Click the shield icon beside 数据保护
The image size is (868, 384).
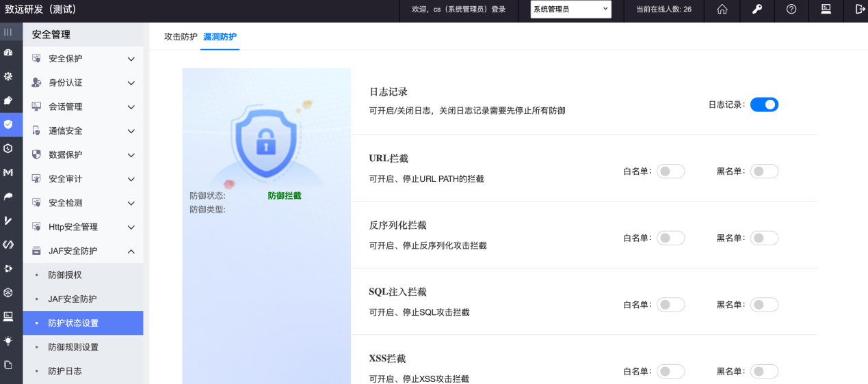36,154
